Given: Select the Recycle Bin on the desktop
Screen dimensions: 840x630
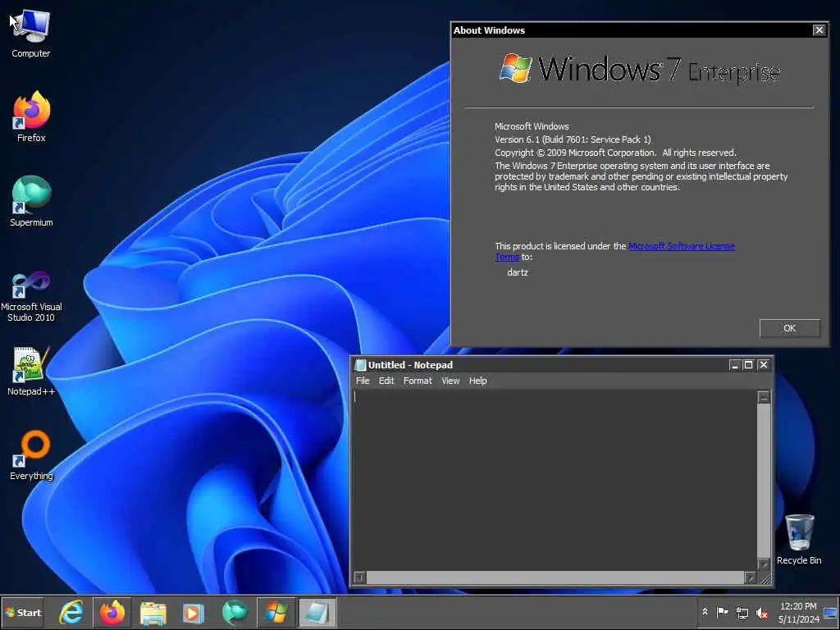Looking at the screenshot, I should click(x=799, y=539).
